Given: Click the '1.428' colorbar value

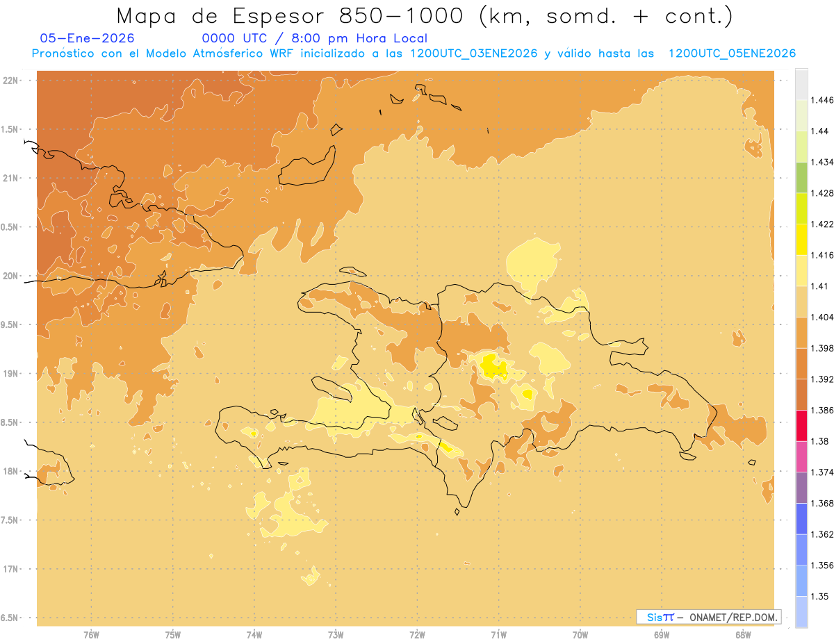Looking at the screenshot, I should [x=822, y=193].
